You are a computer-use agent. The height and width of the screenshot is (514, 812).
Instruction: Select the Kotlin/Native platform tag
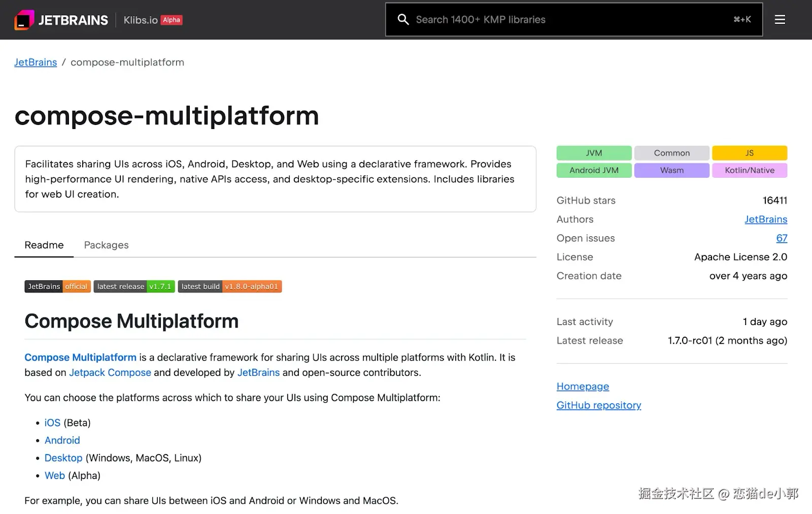(x=749, y=170)
